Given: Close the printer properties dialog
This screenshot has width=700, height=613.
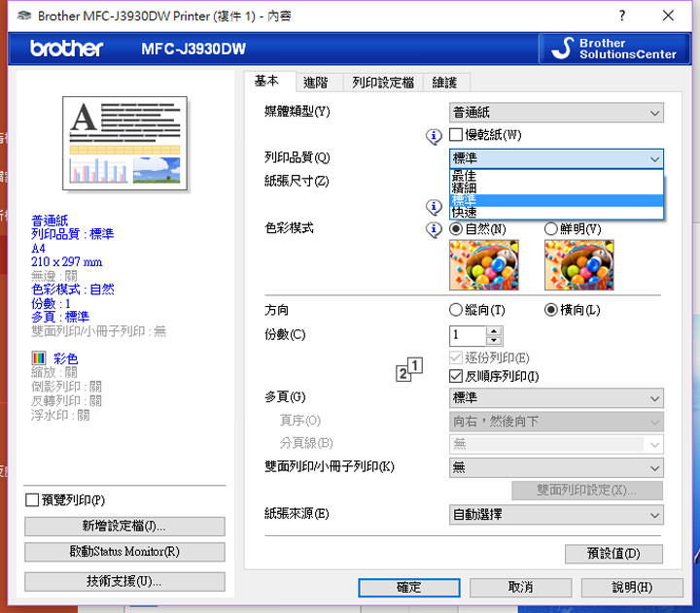Looking at the screenshot, I should (x=668, y=16).
